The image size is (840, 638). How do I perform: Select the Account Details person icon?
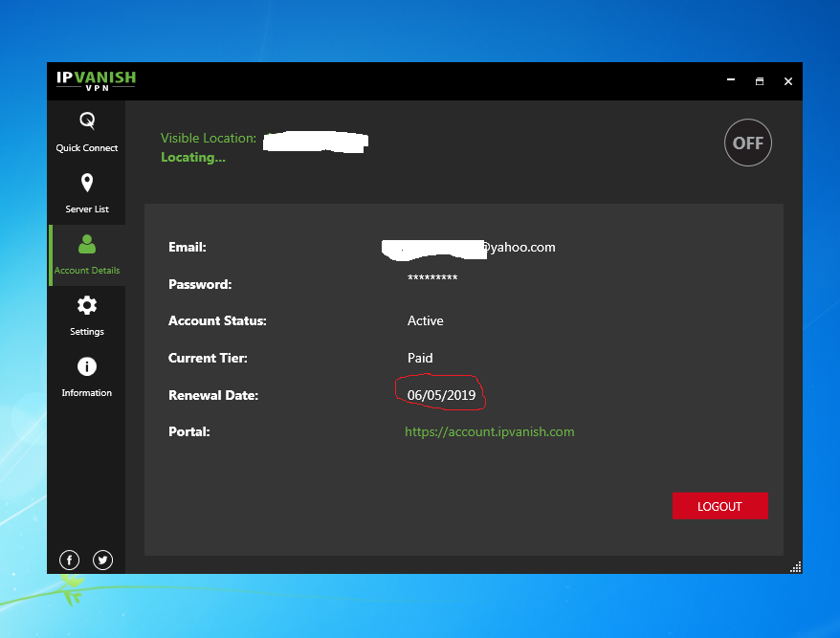click(87, 244)
